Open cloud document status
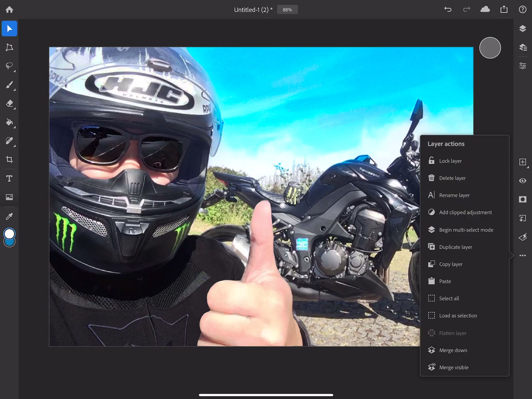Screen dimensions: 532x399 (x=485, y=10)
